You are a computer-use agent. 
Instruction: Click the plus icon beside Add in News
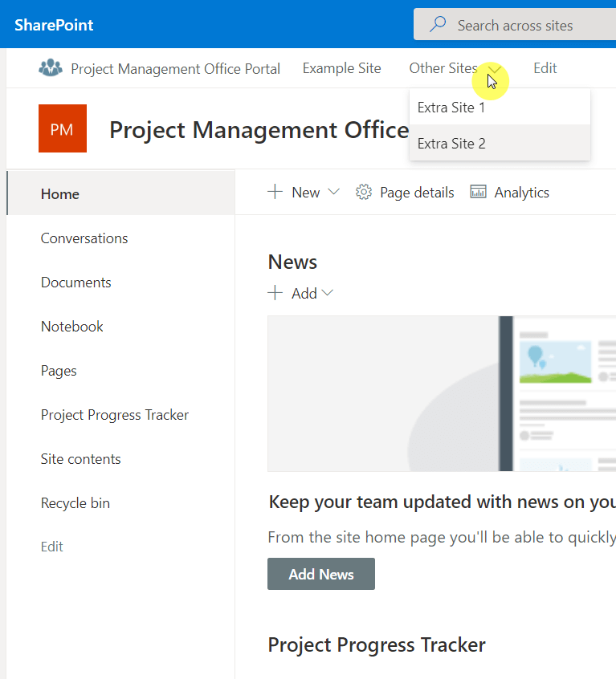tap(275, 293)
